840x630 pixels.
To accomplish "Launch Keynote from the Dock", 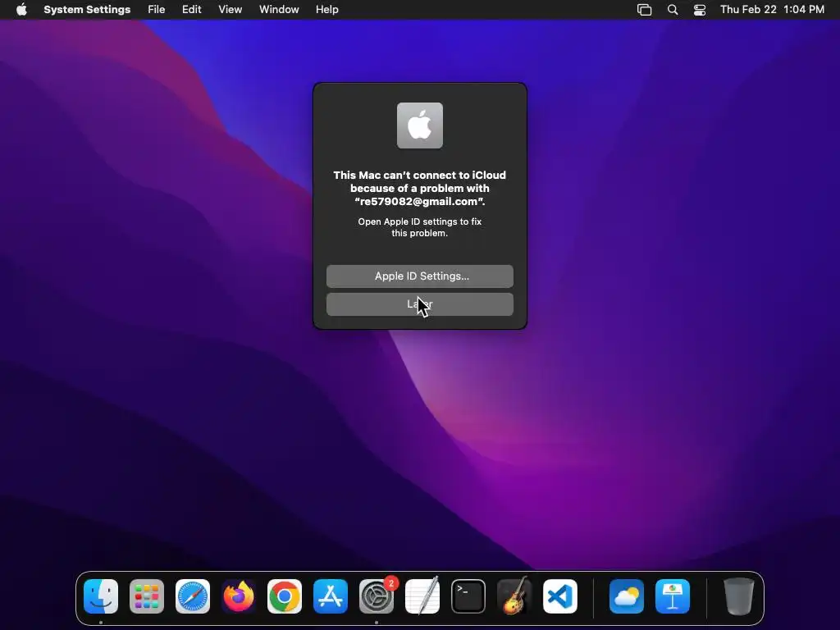I will 673,596.
